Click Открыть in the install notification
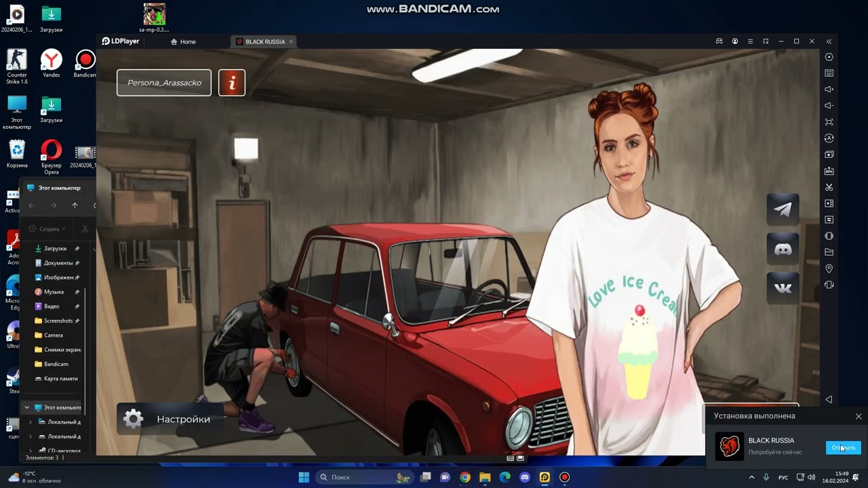 [844, 447]
